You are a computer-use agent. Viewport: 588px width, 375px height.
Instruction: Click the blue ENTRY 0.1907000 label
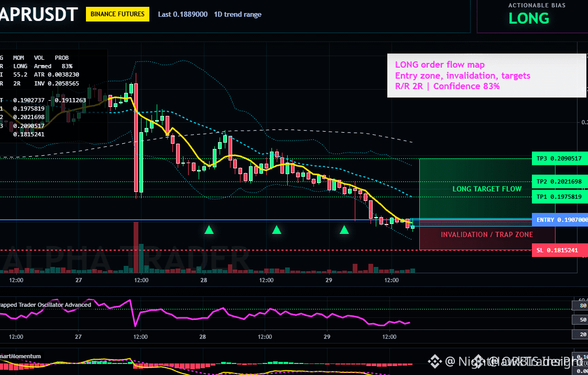pos(560,220)
